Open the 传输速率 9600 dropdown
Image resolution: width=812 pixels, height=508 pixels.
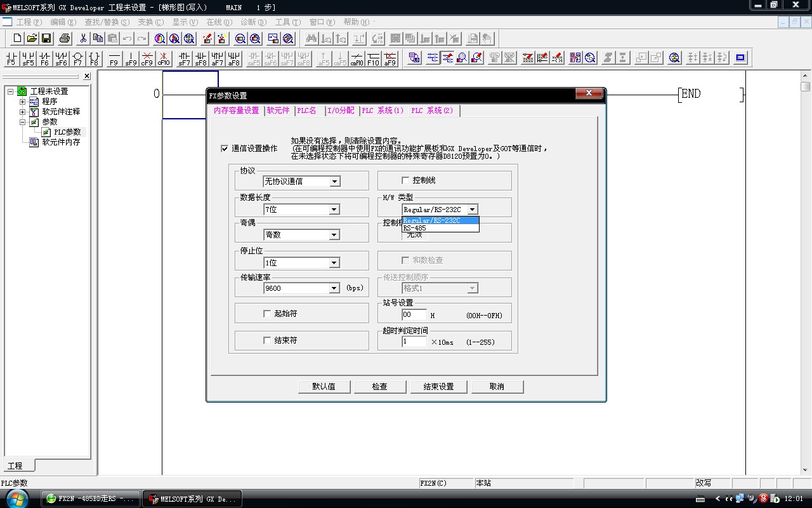coord(334,288)
